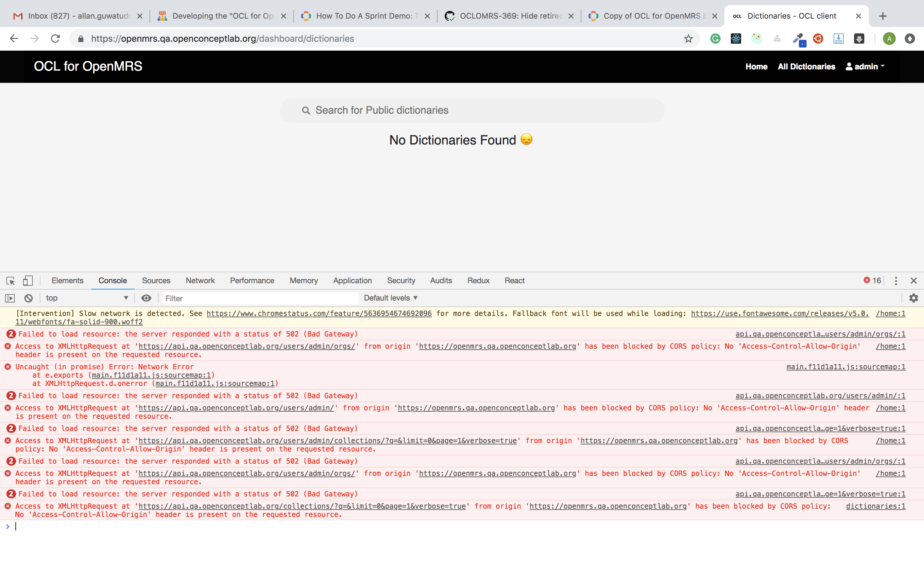Click the green circular extension icon

click(757, 39)
